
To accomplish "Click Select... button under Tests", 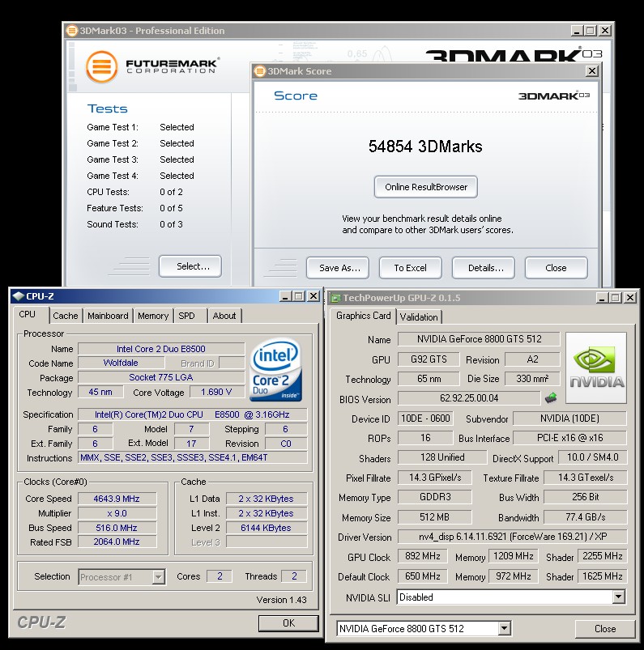I will (x=190, y=266).
